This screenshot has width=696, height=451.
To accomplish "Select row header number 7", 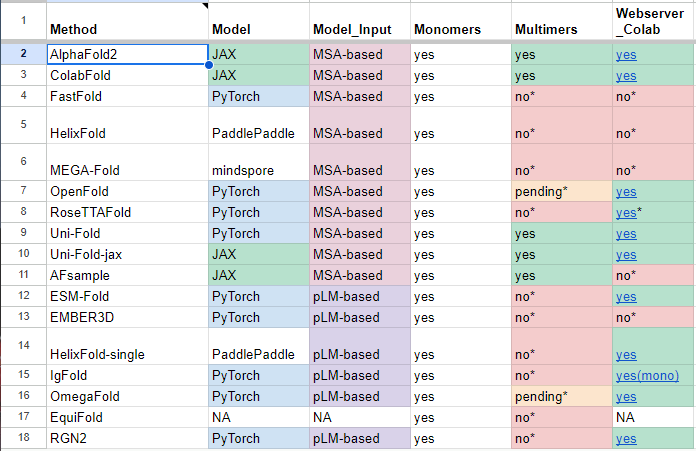I will [23, 191].
